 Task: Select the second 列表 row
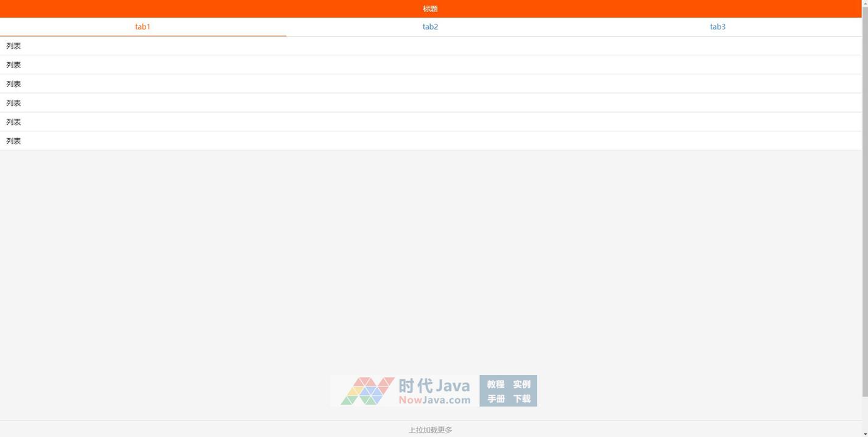tap(13, 65)
